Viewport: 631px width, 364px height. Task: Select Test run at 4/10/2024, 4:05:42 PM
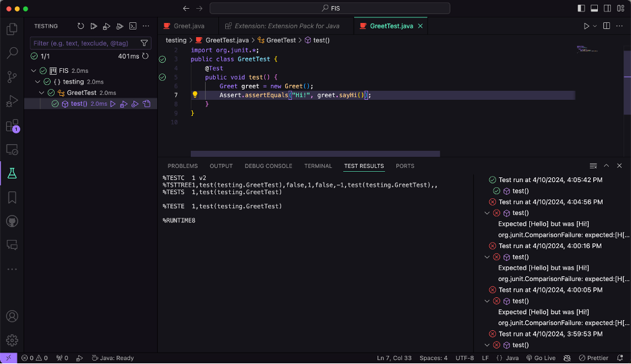[552, 180]
